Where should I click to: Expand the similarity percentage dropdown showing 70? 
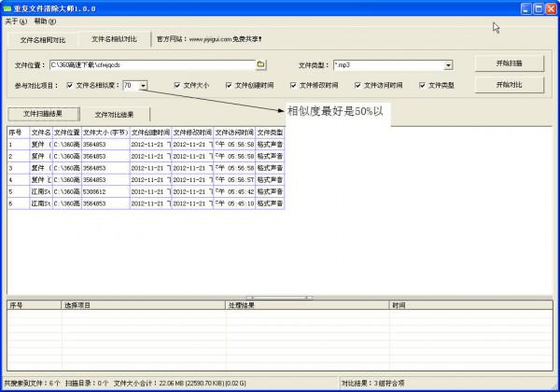(143, 86)
